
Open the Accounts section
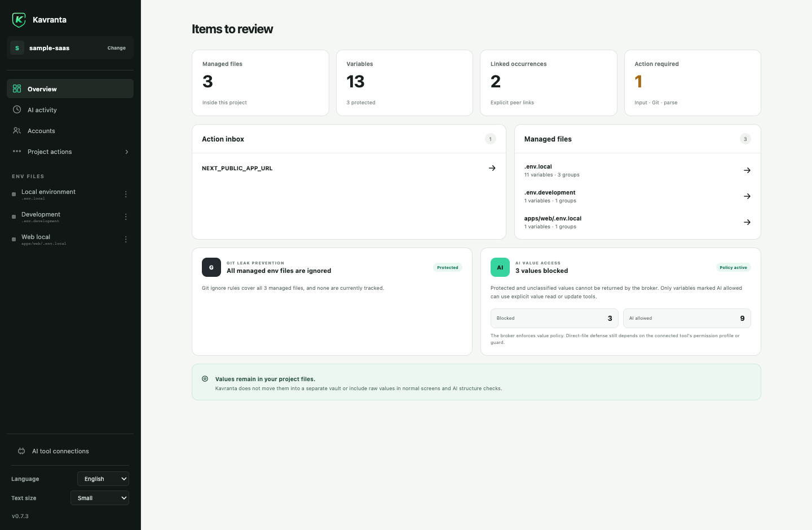click(70, 130)
